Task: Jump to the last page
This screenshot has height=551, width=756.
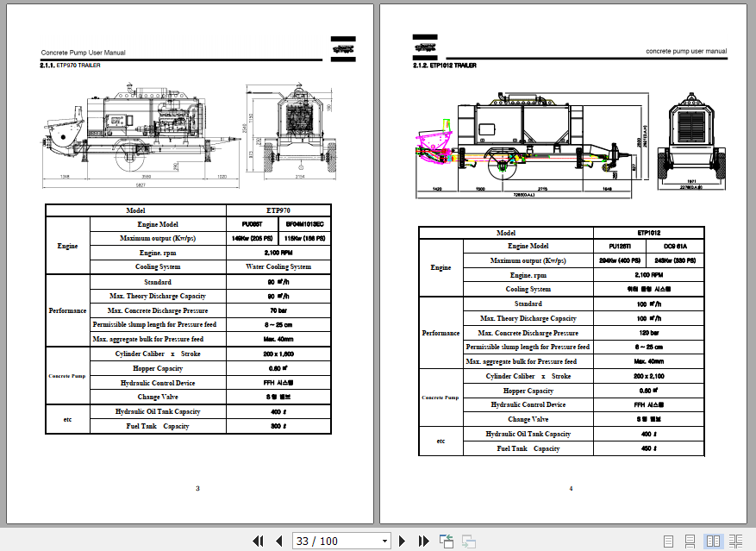Action: tap(423, 541)
